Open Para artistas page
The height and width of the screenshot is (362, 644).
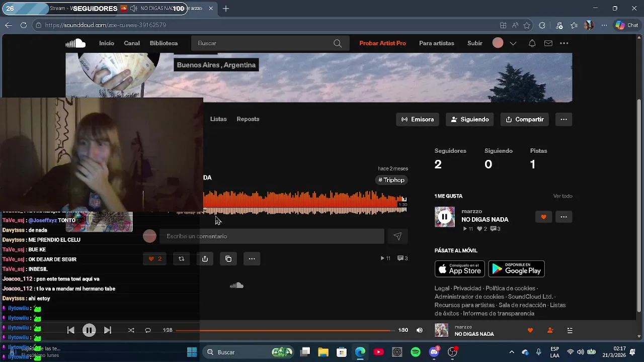point(437,43)
